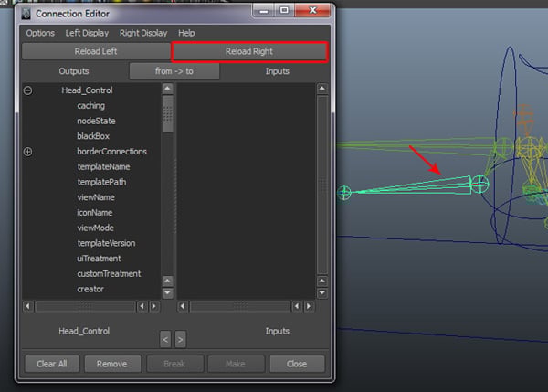Click the outputs list vertical scrollbar handle
The width and height of the screenshot is (548, 392).
(167, 114)
